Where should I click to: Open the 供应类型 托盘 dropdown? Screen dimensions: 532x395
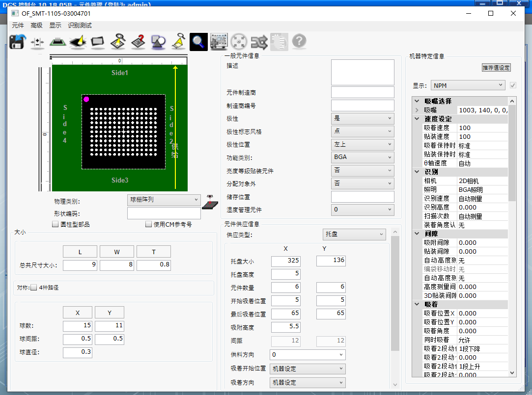click(x=354, y=235)
